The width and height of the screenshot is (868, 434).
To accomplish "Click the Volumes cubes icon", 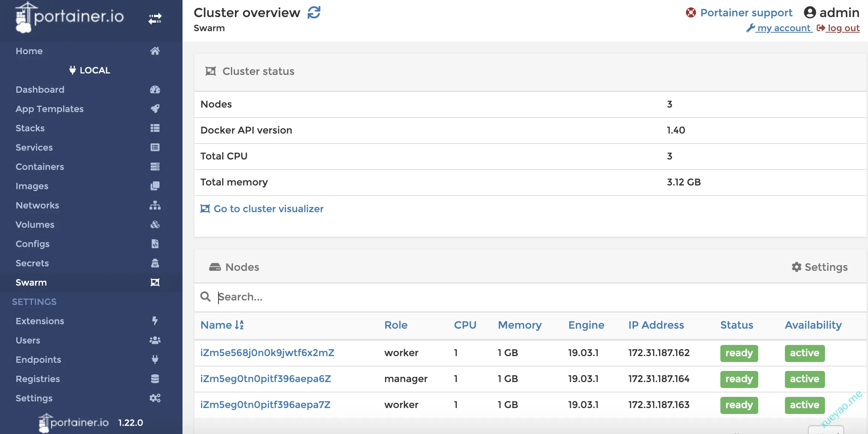I will pyautogui.click(x=155, y=224).
